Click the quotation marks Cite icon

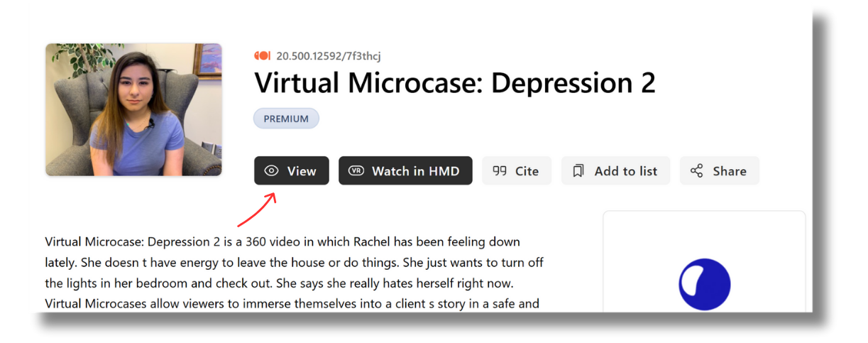point(500,171)
